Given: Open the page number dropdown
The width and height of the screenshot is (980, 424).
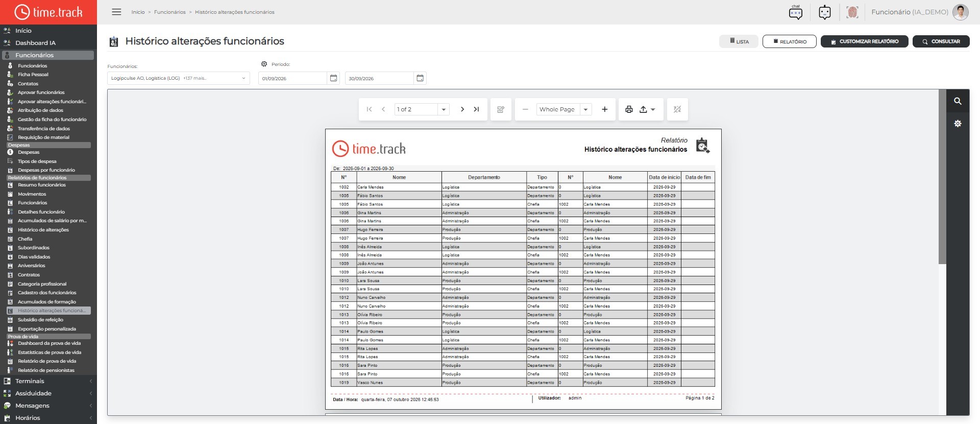Looking at the screenshot, I should pyautogui.click(x=444, y=109).
